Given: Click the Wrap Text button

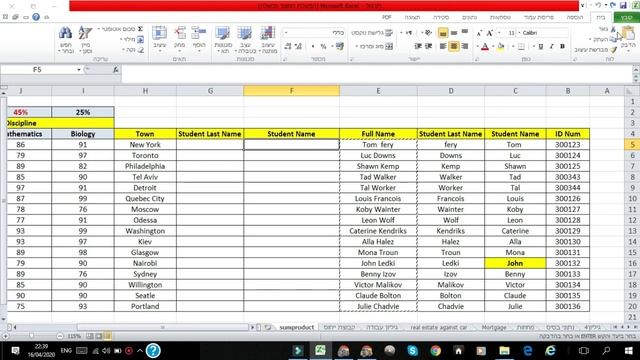Looking at the screenshot, I should [371, 33].
